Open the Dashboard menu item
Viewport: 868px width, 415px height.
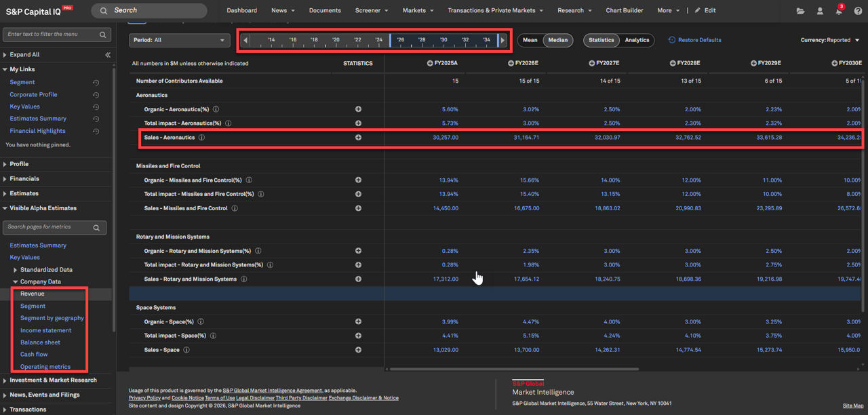[x=241, y=11]
